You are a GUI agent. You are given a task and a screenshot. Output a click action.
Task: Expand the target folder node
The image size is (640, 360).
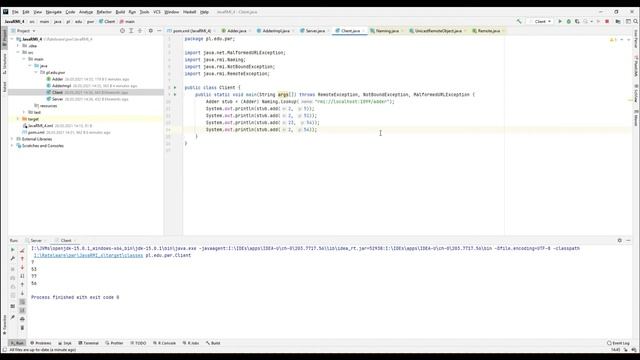18,119
